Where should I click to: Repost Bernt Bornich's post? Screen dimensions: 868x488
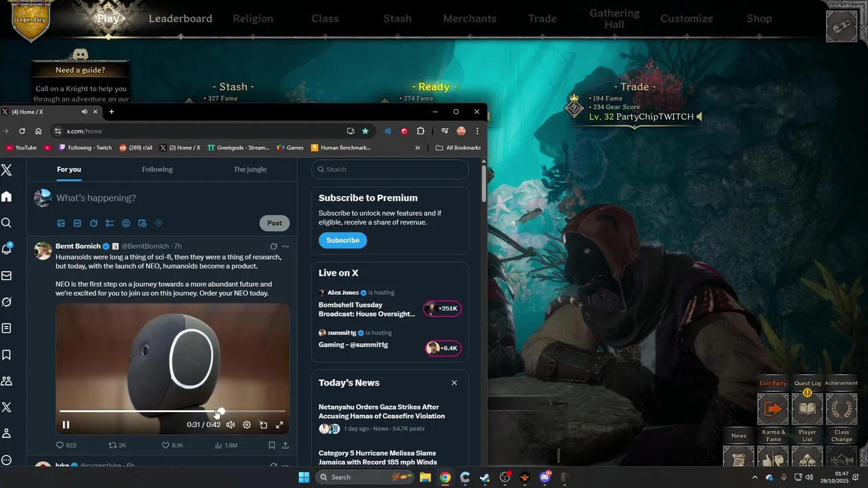(117, 445)
